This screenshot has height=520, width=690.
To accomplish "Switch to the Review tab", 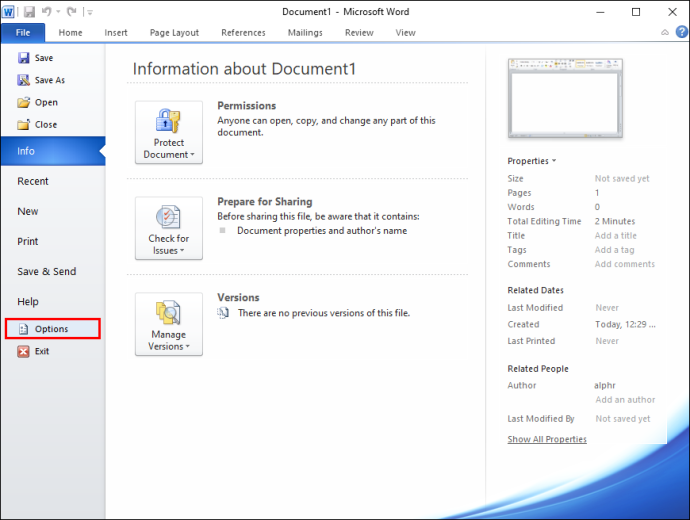I will [x=359, y=33].
